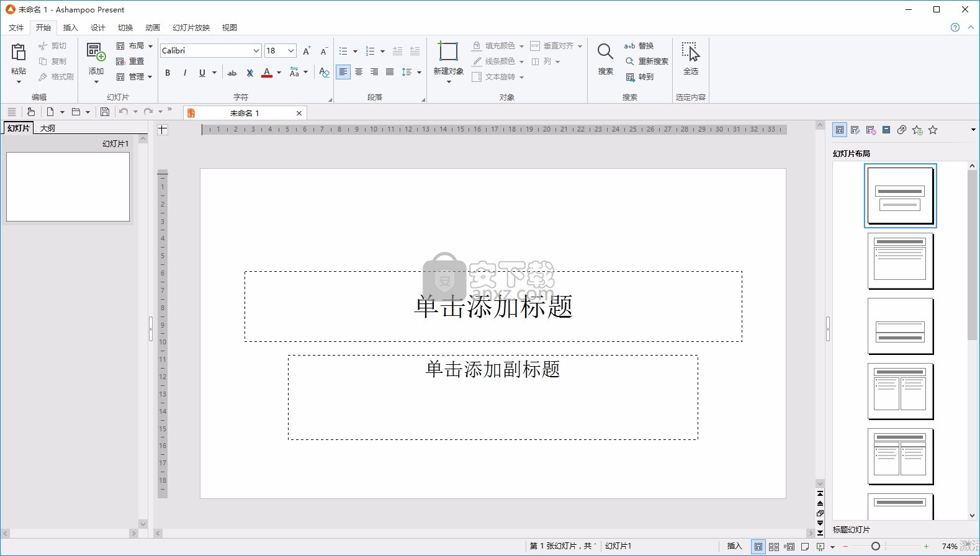Select the 幻灯片1 thumbnail in slide panel

pos(68,186)
